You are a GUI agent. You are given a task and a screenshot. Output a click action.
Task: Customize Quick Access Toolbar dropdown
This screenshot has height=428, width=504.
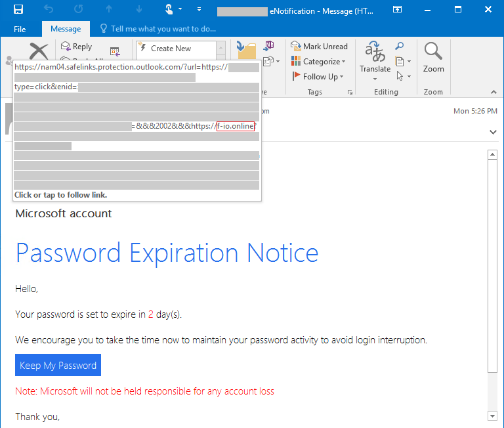[x=199, y=9]
